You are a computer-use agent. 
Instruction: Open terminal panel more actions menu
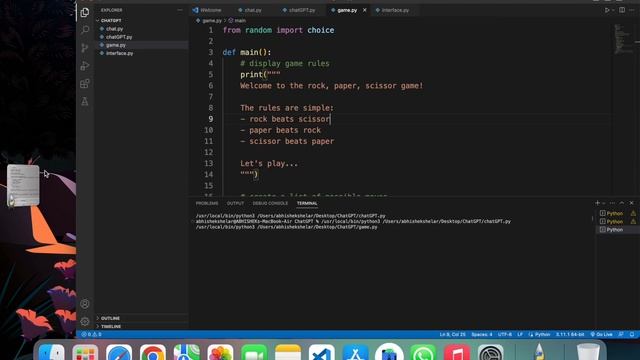(x=612, y=203)
